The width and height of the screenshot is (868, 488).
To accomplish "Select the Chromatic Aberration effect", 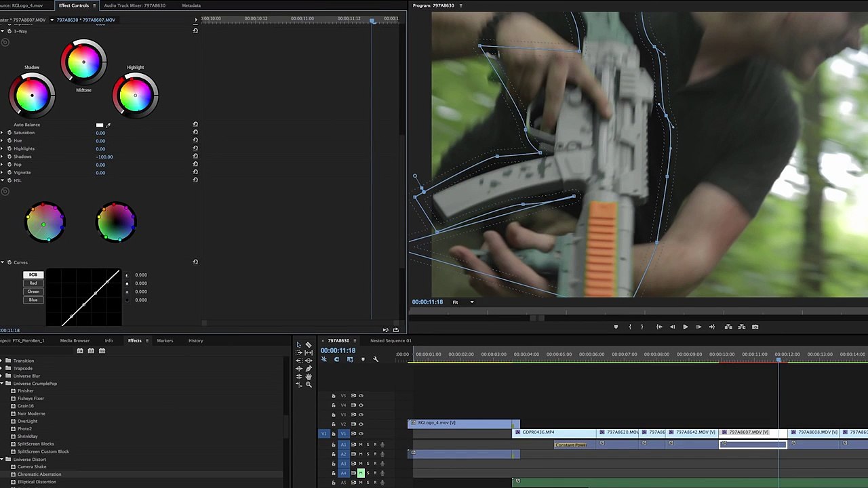I will tap(39, 474).
